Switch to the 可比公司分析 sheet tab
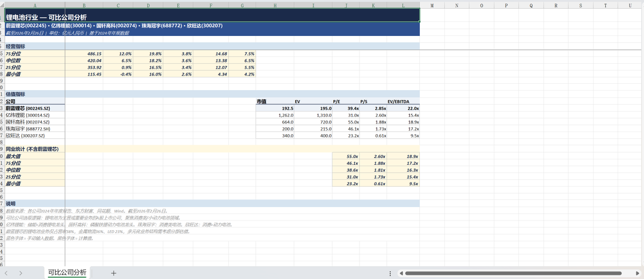This screenshot has height=279, width=644. coord(67,272)
